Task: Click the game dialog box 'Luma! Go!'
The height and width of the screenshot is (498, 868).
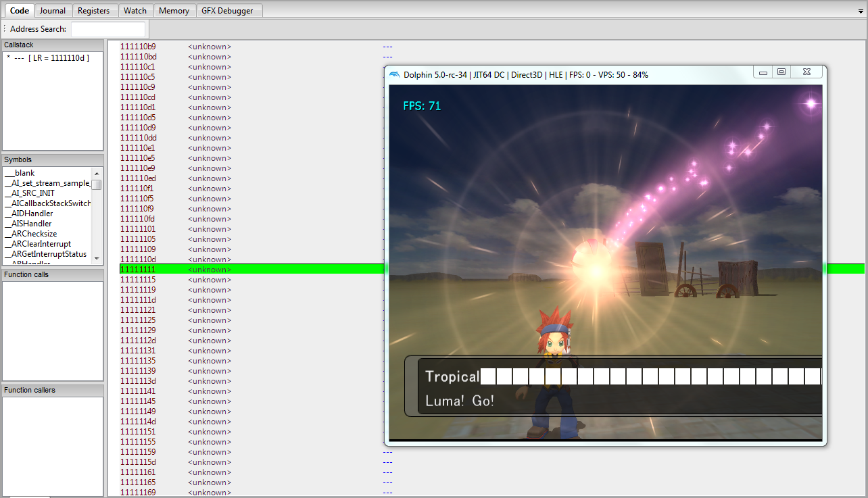Action: (x=613, y=386)
